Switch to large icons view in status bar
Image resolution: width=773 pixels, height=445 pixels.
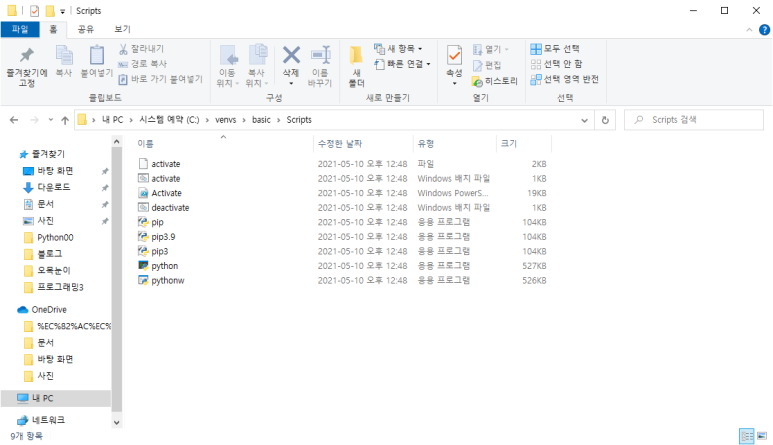pos(762,436)
